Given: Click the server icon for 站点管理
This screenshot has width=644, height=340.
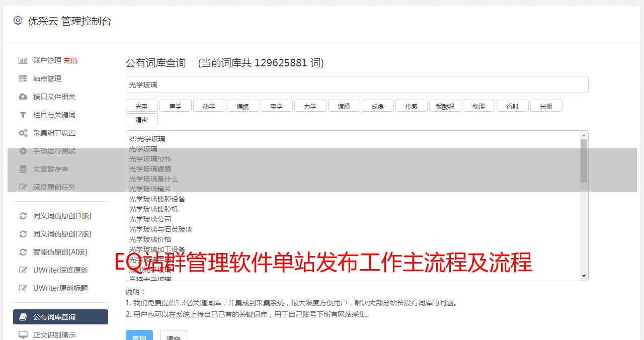Looking at the screenshot, I should 23,78.
